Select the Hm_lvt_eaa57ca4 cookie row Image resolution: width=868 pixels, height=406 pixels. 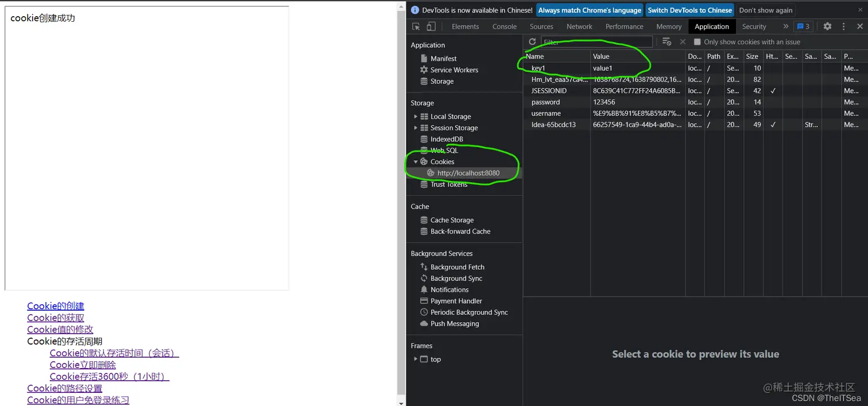(x=696, y=79)
